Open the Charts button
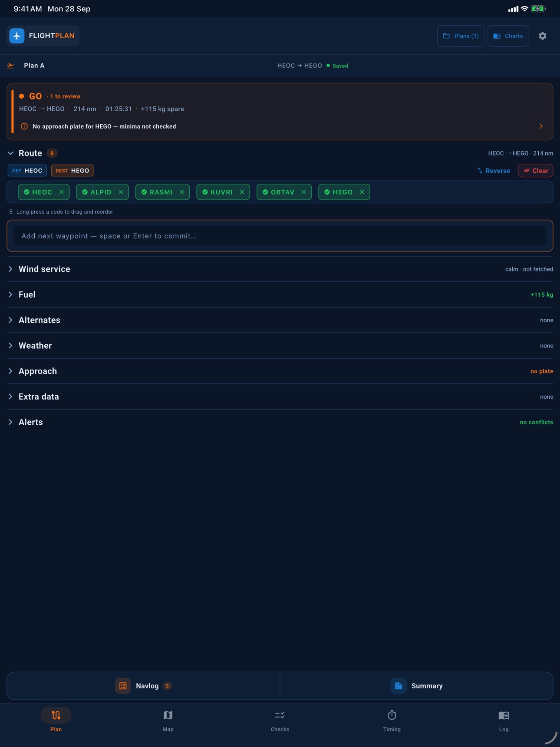Screen dimensions: 560x747 tap(508, 36)
